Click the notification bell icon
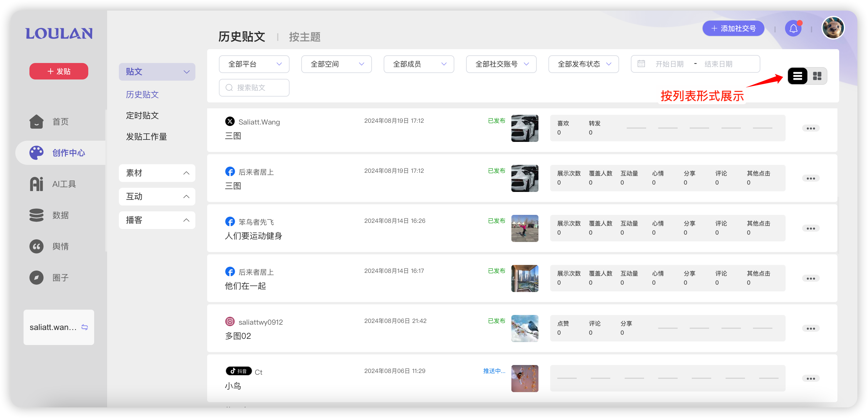Image resolution: width=868 pixels, height=418 pixels. [793, 28]
